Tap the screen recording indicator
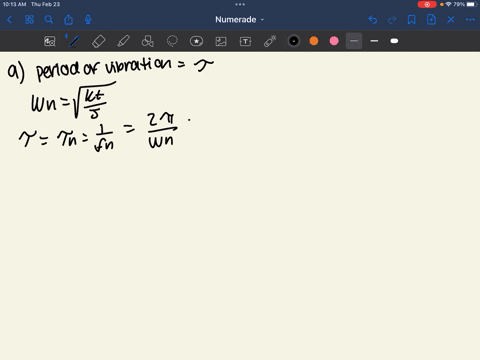The height and width of the screenshot is (360, 480). pos(427,4)
